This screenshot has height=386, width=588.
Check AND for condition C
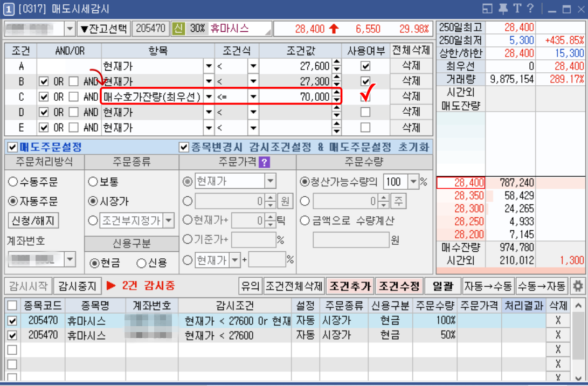[73, 97]
